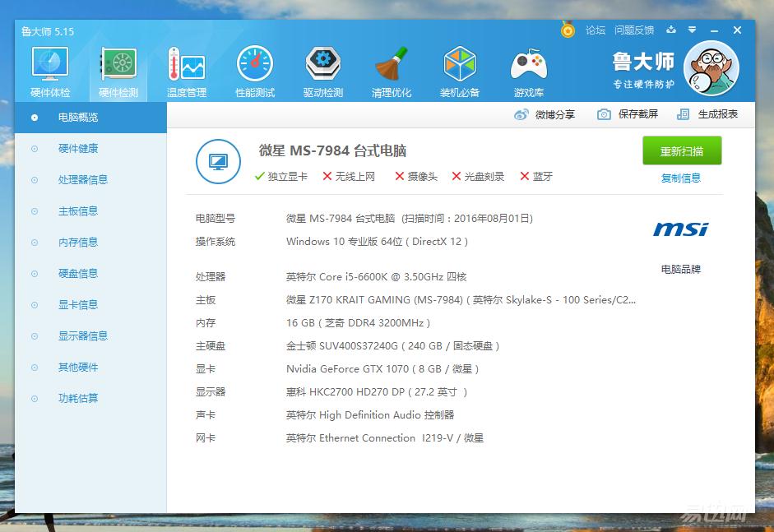774x532 pixels.
Task: Switch to 显卡信息 in the sidebar
Action: pyautogui.click(x=77, y=305)
